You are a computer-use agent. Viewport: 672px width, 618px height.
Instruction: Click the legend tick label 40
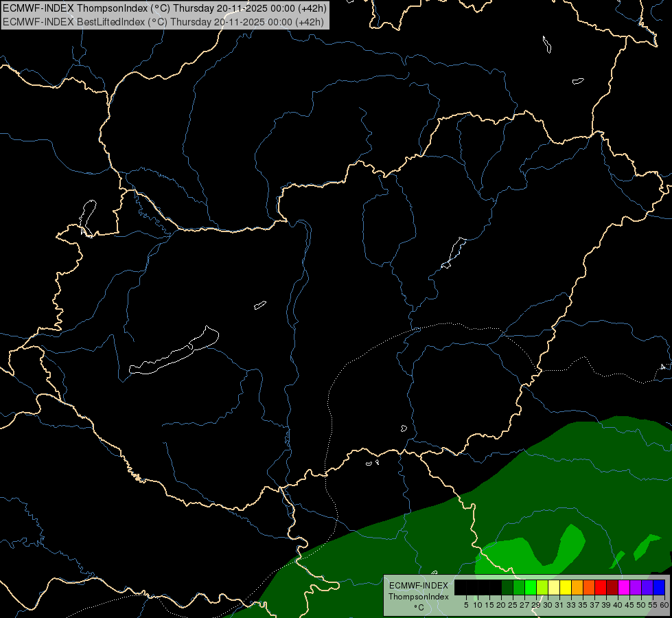click(x=618, y=605)
